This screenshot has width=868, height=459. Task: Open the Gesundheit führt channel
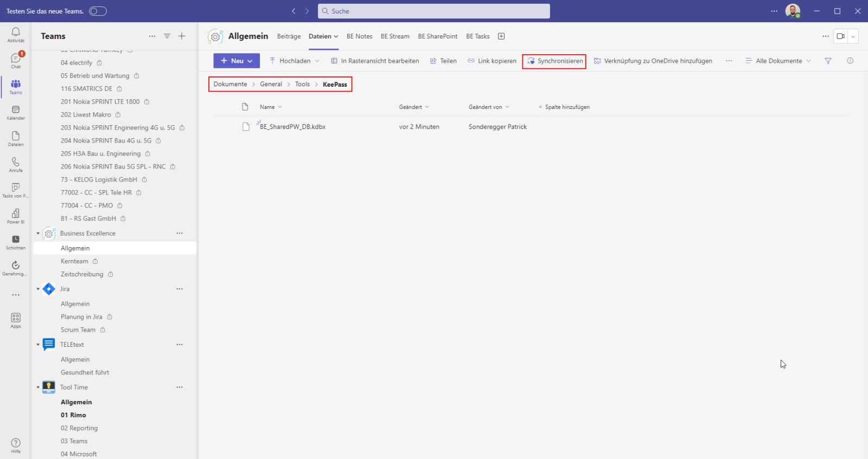[85, 373]
